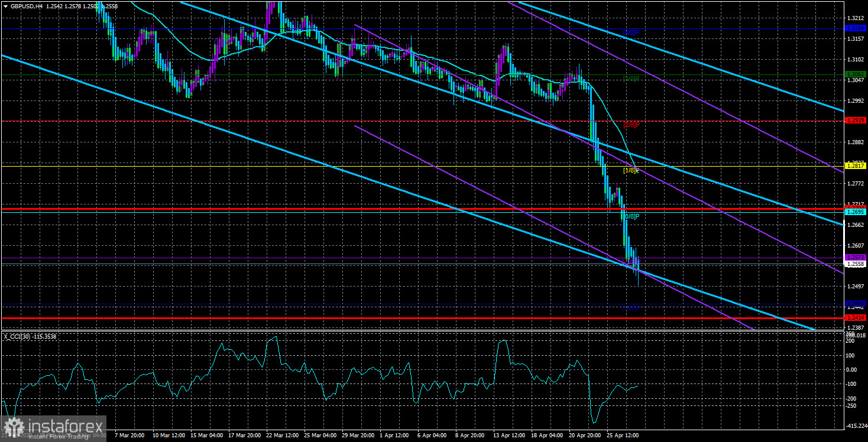Click the purple 1.2573 price tag
The width and height of the screenshot is (868, 442).
[855, 258]
